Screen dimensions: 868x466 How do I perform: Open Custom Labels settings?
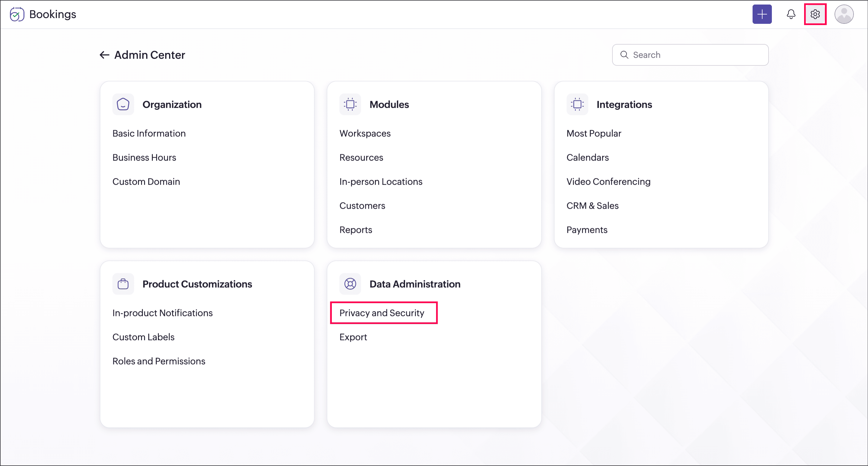pos(143,337)
